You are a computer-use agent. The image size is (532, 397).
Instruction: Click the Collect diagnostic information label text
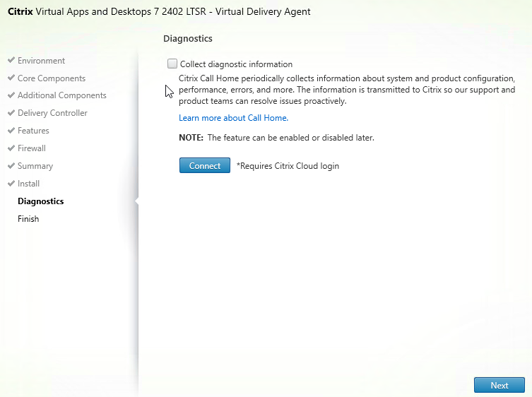[236, 64]
